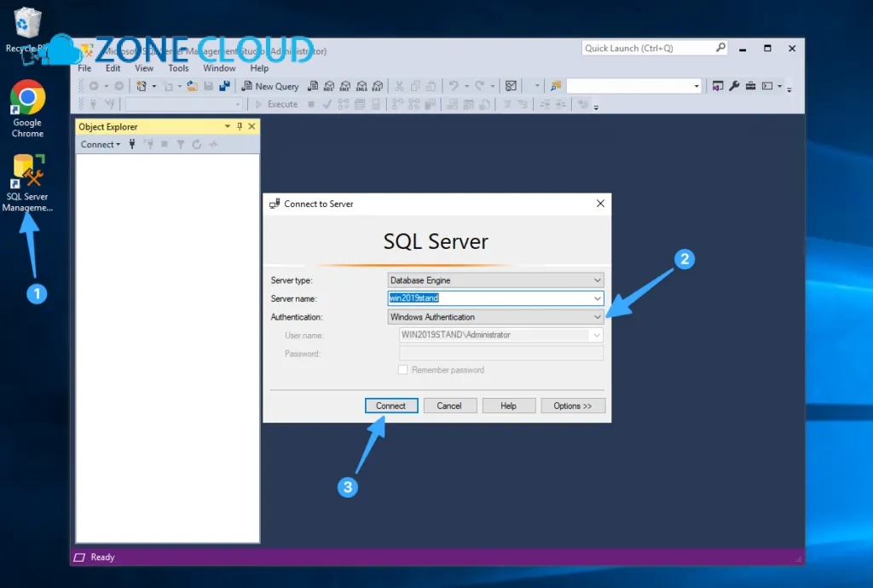Open the Window menu
Screen dimensions: 873x588
coord(219,68)
